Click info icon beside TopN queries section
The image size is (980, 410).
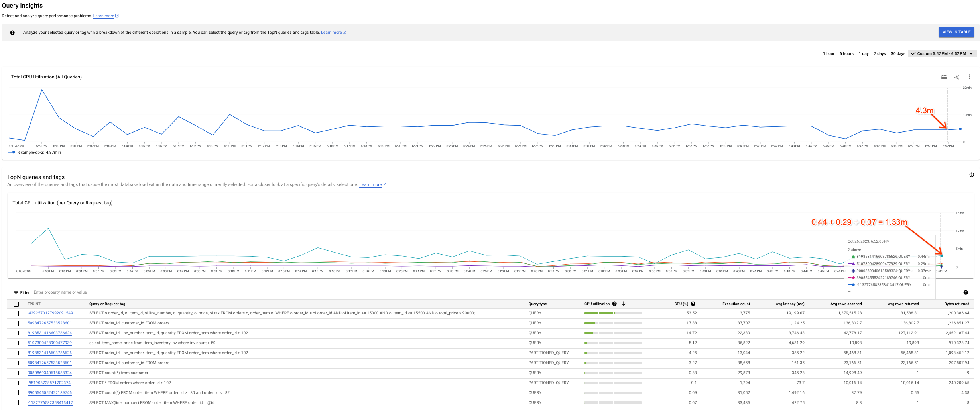coord(972,175)
